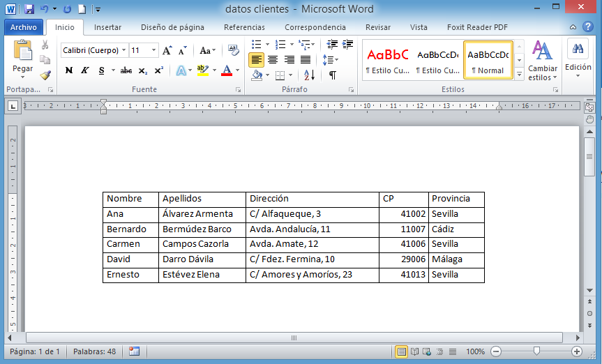Switch to the Diseño de página tab
This screenshot has width=602, height=364.
[x=172, y=27]
